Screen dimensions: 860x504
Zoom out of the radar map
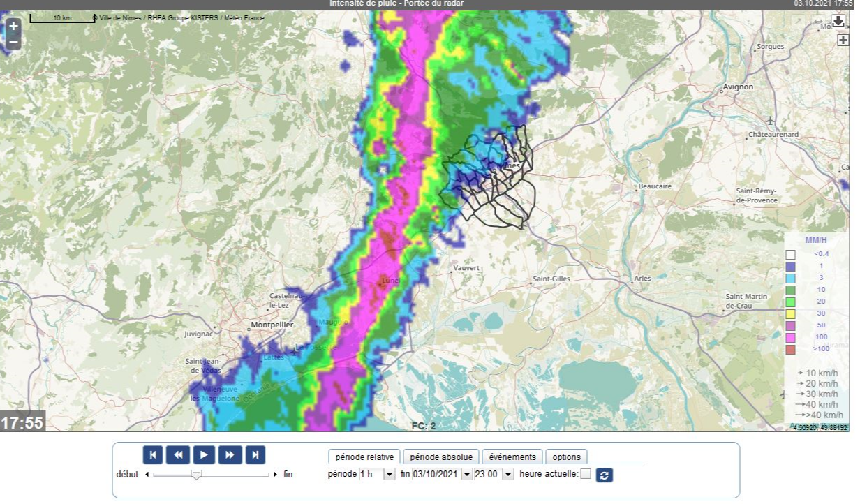click(x=13, y=42)
